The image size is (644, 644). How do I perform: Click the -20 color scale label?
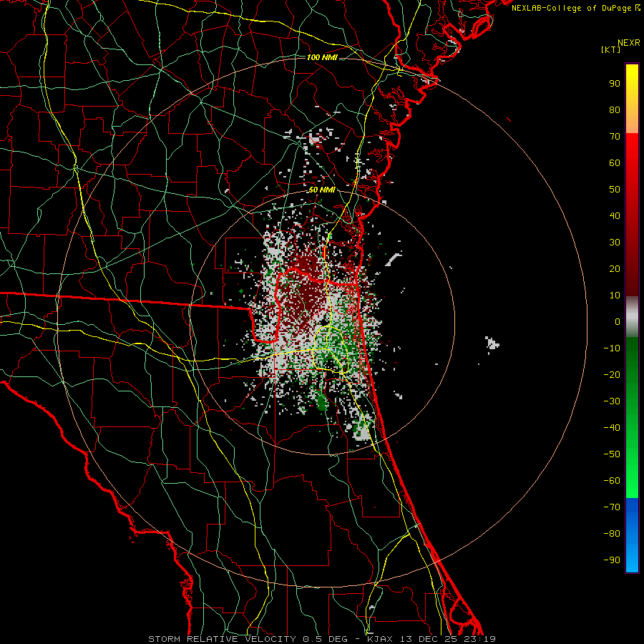612,374
